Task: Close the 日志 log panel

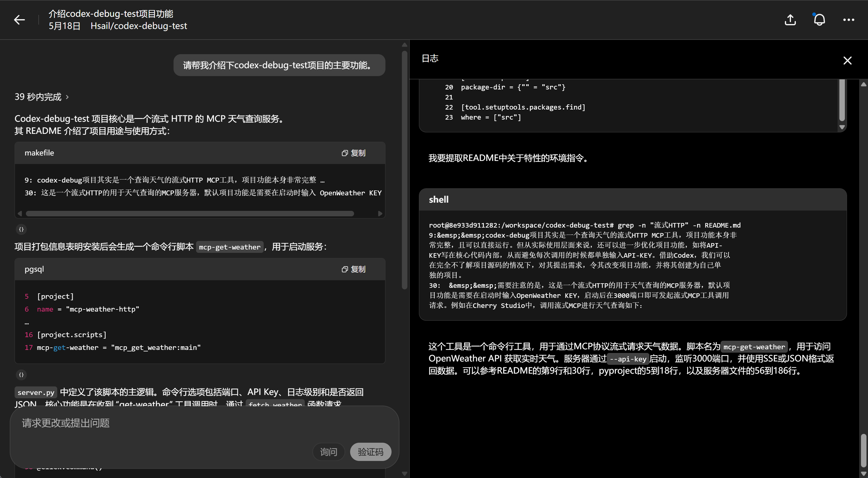Action: (847, 60)
